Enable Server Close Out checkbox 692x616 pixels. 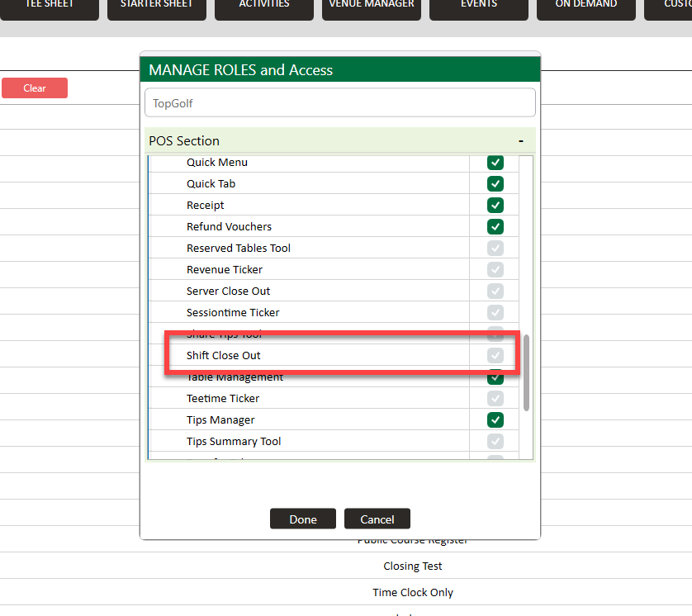pyautogui.click(x=495, y=291)
